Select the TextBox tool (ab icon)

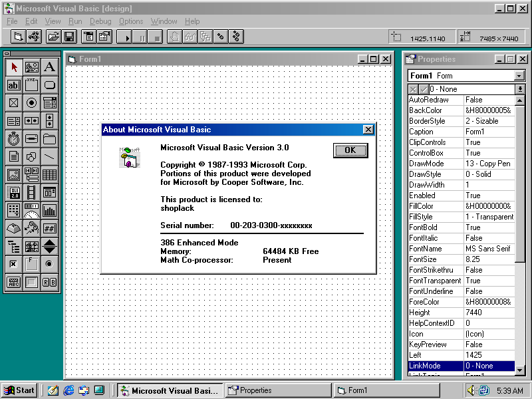pos(14,85)
